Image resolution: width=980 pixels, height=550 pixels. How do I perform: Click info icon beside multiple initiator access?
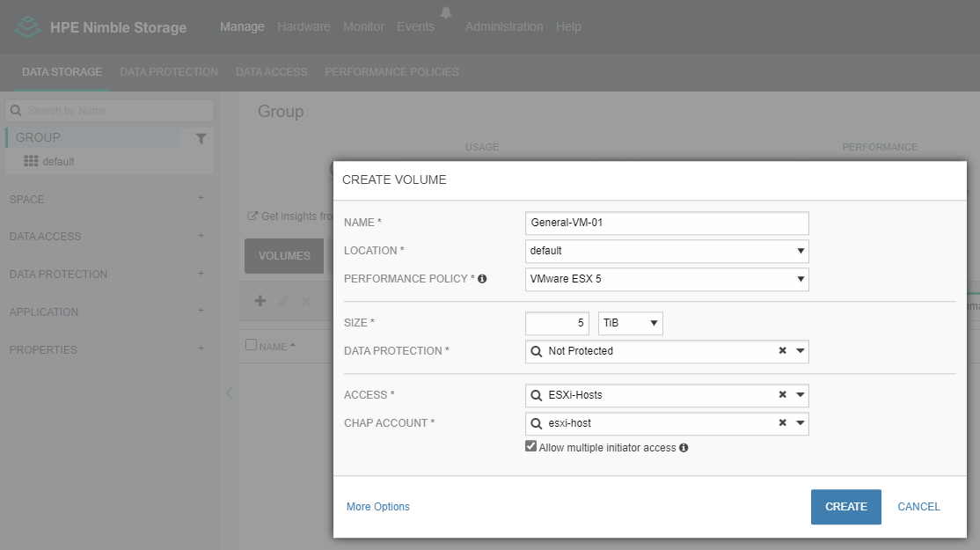[x=684, y=448]
